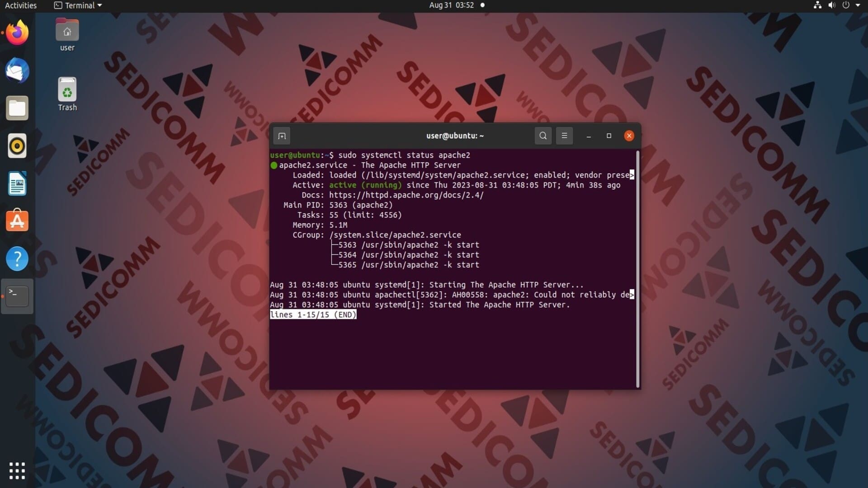Open the Help icon in dock
The image size is (868, 488).
17,259
